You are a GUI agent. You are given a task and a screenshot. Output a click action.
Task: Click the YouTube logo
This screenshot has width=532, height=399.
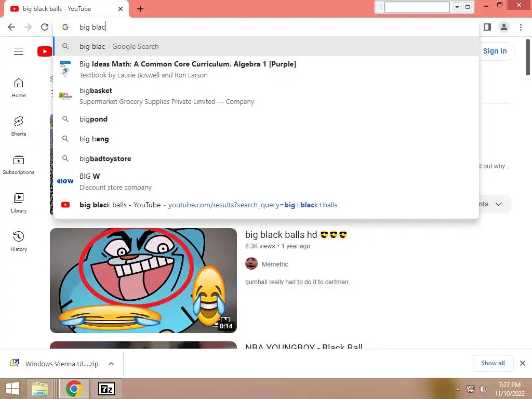coord(45,51)
